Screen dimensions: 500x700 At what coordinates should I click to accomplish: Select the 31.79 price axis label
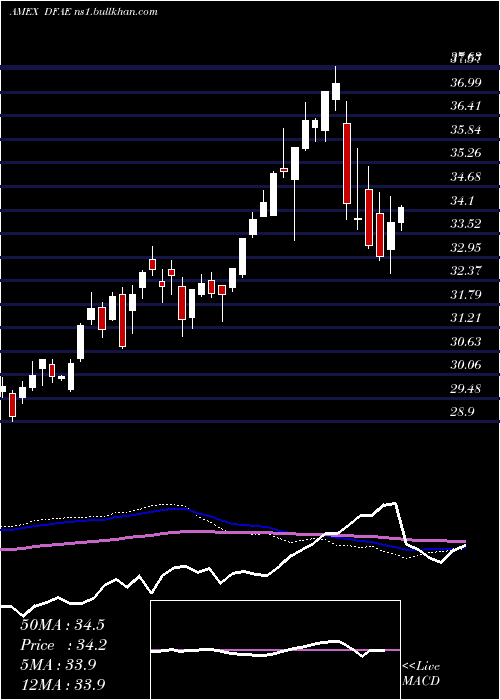(x=466, y=295)
